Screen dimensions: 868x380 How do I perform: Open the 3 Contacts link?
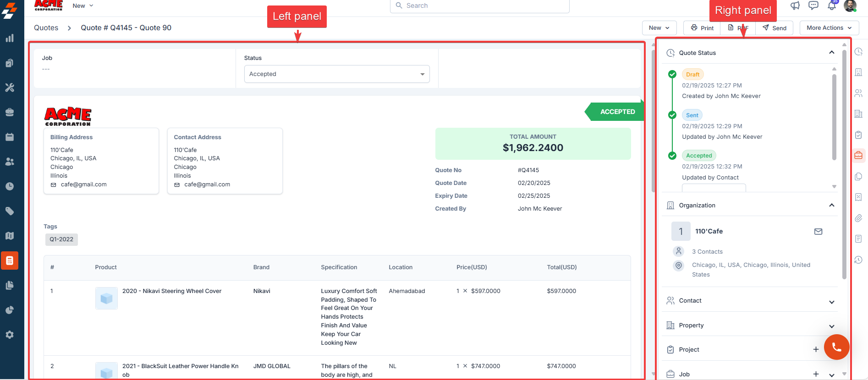[707, 252]
